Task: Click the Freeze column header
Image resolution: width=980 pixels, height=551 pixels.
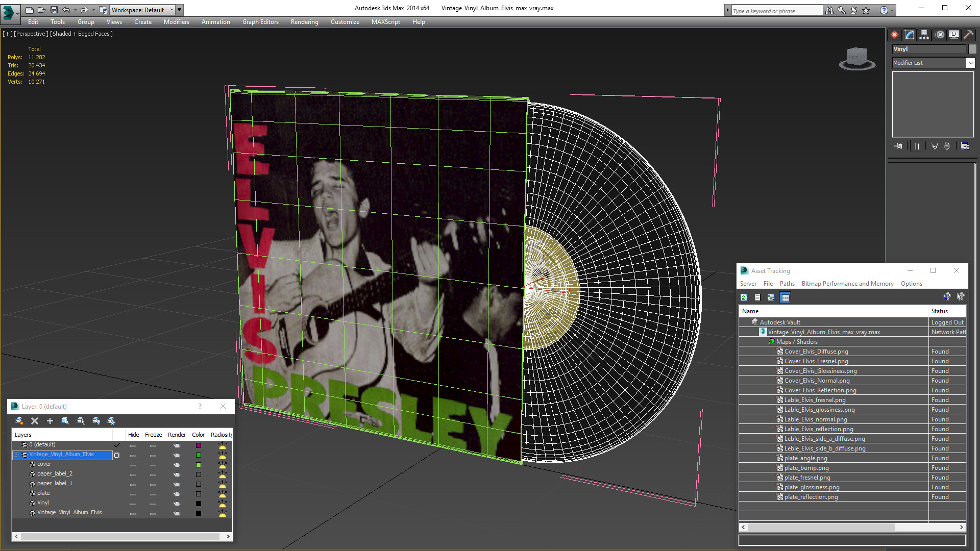Action: (153, 435)
